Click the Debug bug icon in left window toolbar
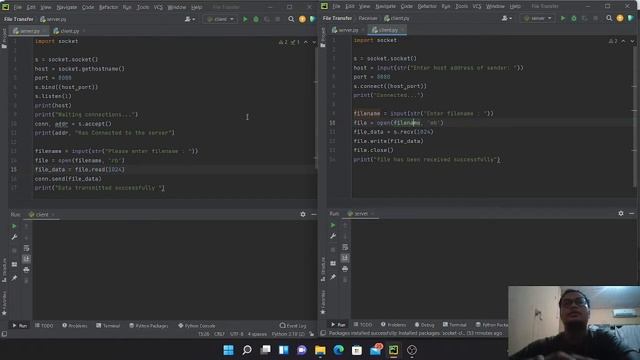 pyautogui.click(x=256, y=19)
